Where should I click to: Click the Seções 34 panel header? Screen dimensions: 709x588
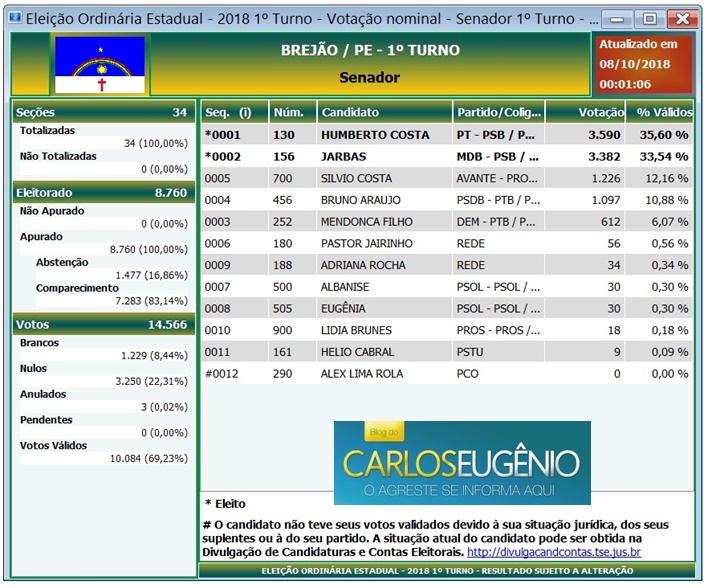pyautogui.click(x=104, y=112)
